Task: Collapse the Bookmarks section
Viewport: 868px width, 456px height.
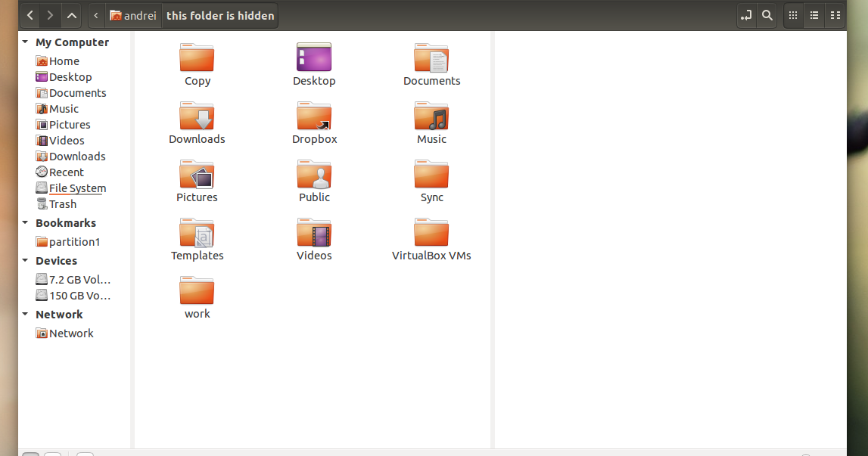Action: point(25,222)
